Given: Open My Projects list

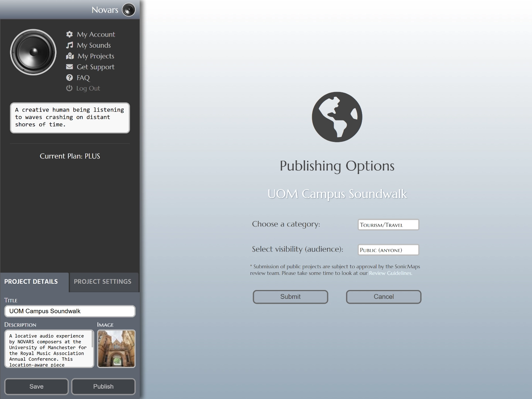Looking at the screenshot, I should pos(96,56).
